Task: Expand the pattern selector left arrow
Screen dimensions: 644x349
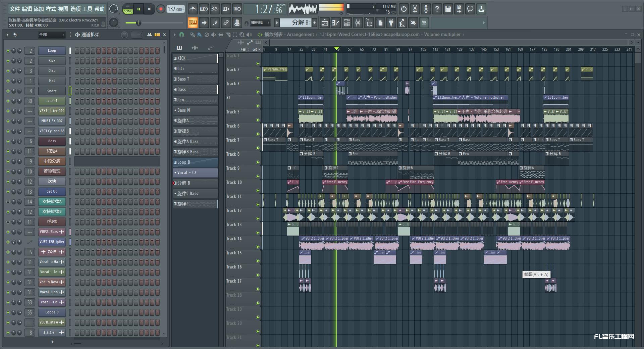Action: point(277,23)
